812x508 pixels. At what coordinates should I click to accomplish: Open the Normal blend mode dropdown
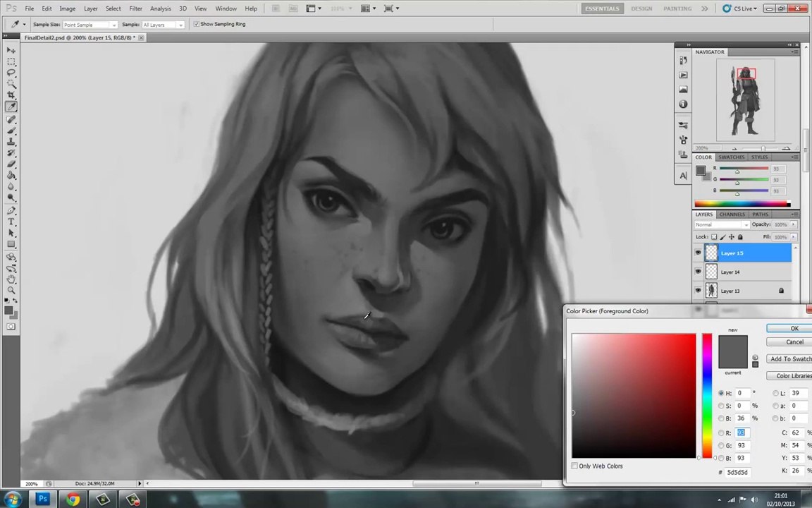(722, 224)
